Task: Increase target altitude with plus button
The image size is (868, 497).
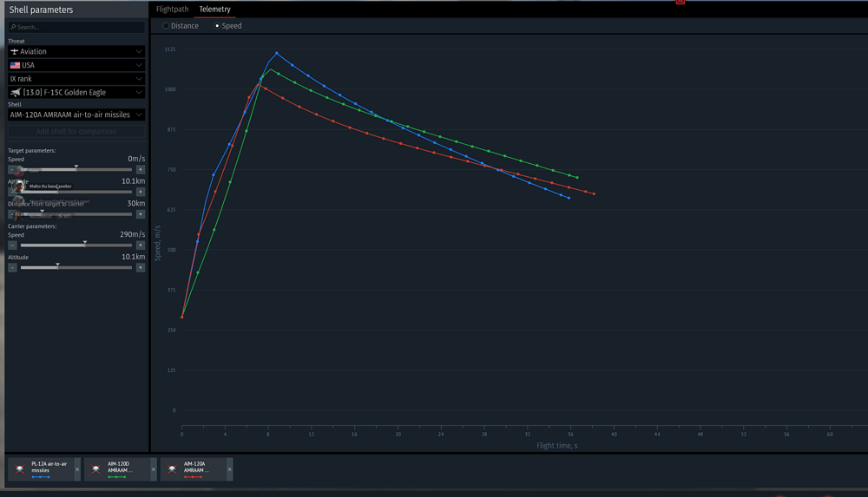Action: (141, 192)
